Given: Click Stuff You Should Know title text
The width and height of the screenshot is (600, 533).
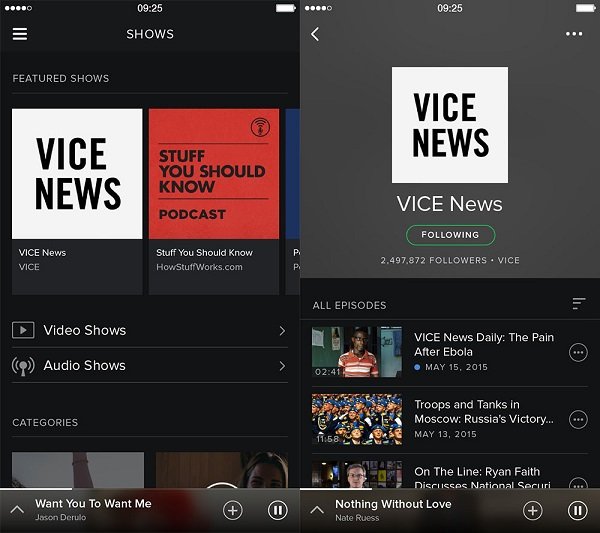Looking at the screenshot, I should point(204,253).
